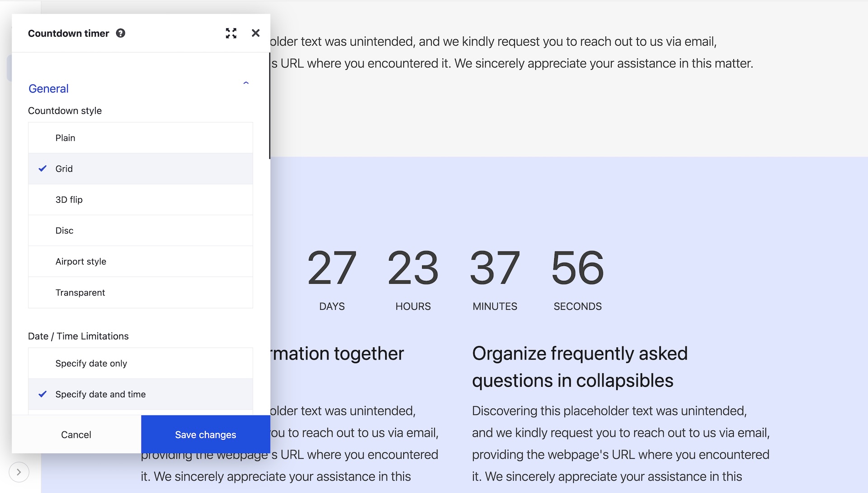The width and height of the screenshot is (868, 493).
Task: Expand the dialog to fullscreen
Action: click(x=231, y=33)
